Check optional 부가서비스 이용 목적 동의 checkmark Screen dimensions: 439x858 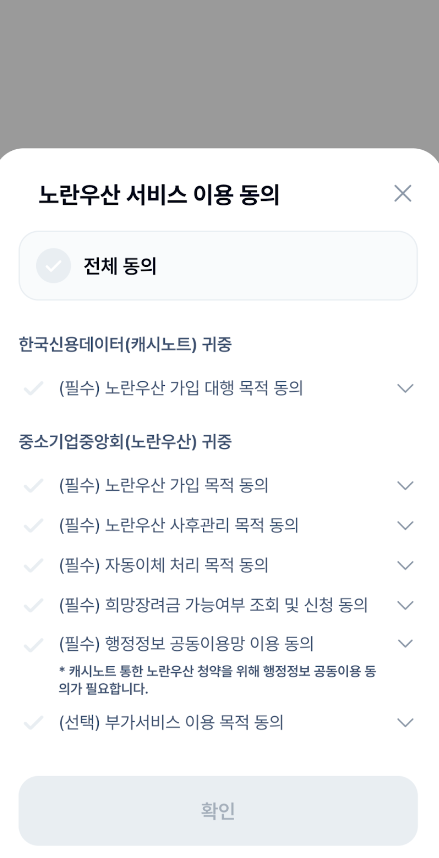click(34, 723)
